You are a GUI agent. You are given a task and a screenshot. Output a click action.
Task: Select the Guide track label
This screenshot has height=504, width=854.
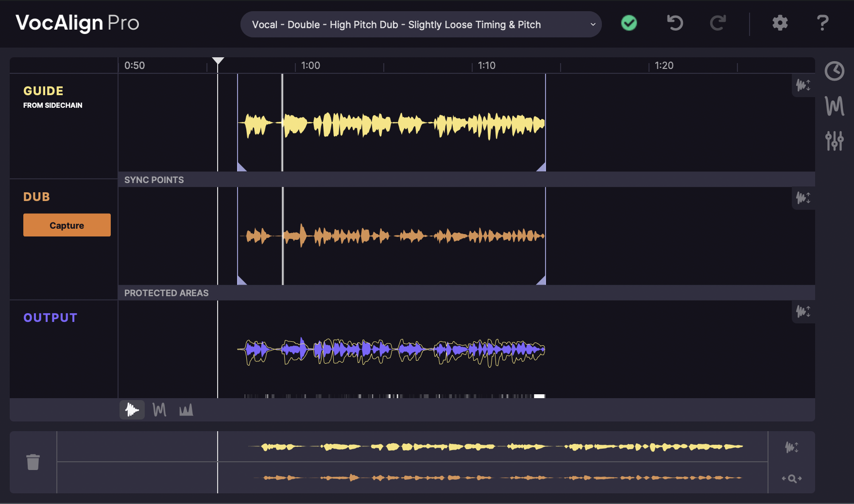(x=43, y=90)
